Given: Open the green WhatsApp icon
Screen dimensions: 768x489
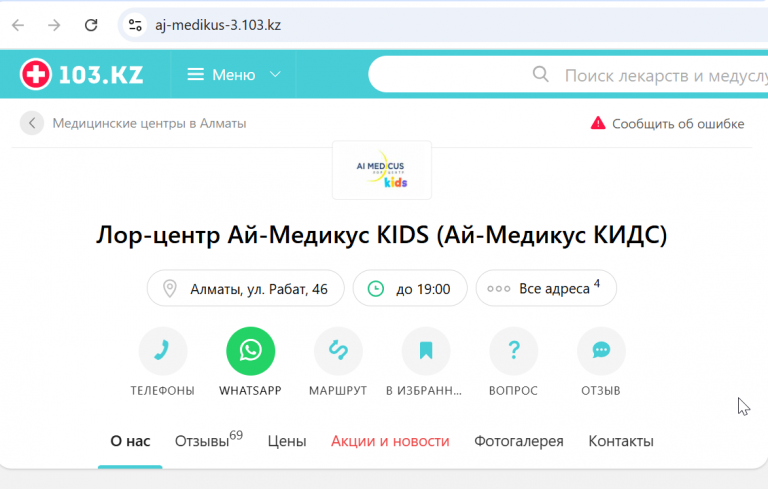Looking at the screenshot, I should tap(250, 351).
